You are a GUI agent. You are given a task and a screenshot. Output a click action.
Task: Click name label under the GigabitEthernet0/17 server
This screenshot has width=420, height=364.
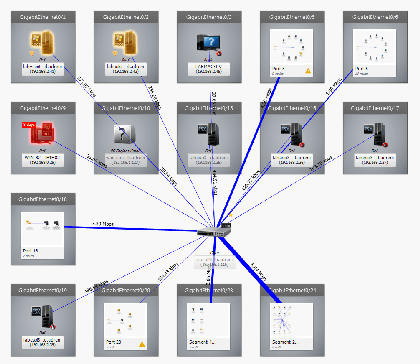pos(375,160)
